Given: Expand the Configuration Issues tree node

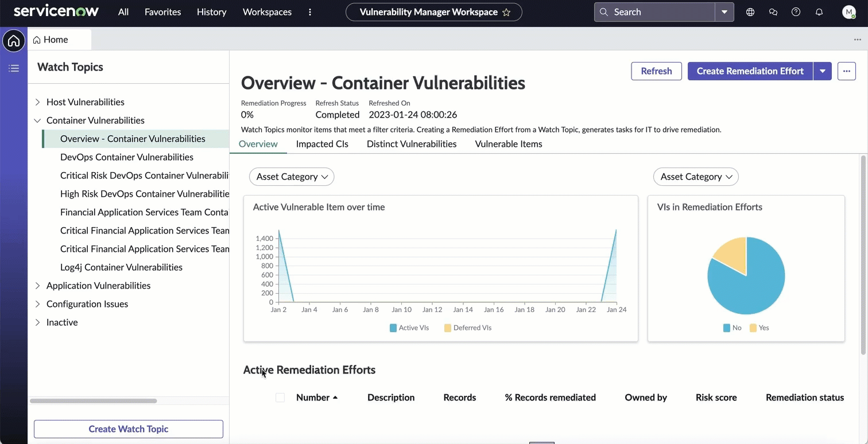Looking at the screenshot, I should [x=37, y=304].
